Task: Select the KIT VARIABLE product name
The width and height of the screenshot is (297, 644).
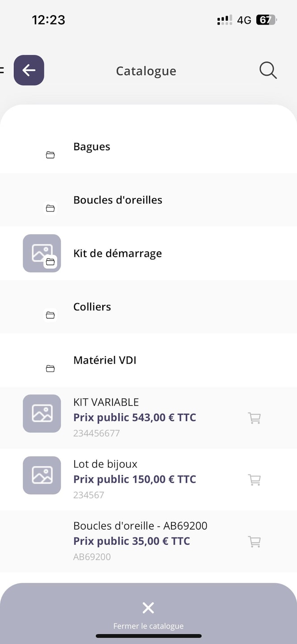Action: (106, 402)
